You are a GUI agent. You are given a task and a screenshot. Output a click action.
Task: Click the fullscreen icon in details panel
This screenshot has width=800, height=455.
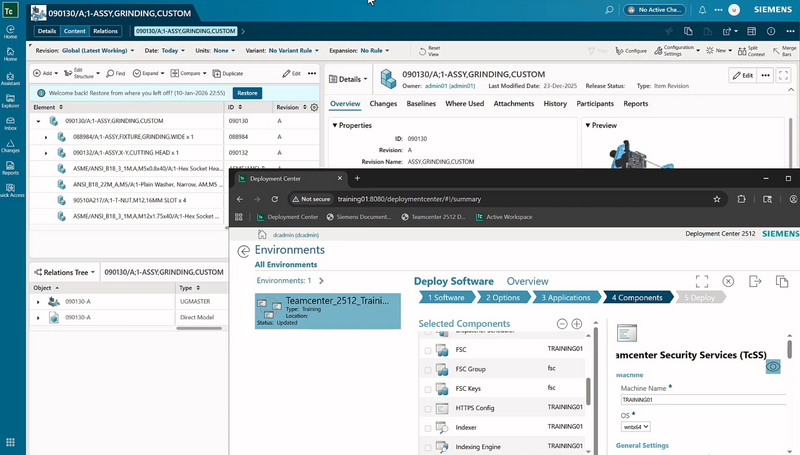pos(783,75)
